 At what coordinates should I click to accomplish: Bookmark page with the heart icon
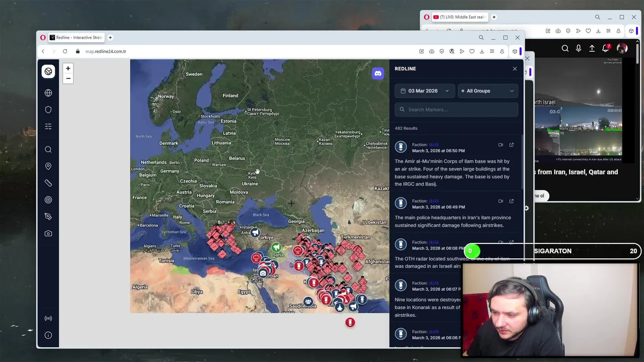(472, 51)
